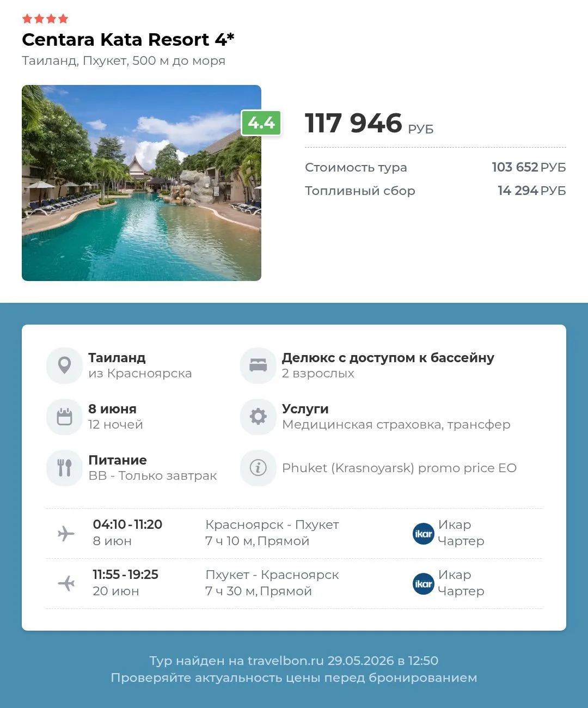The image size is (588, 708).
Task: Click the Икар airline logo for Красноярск - Пхукет
Action: pos(423,534)
